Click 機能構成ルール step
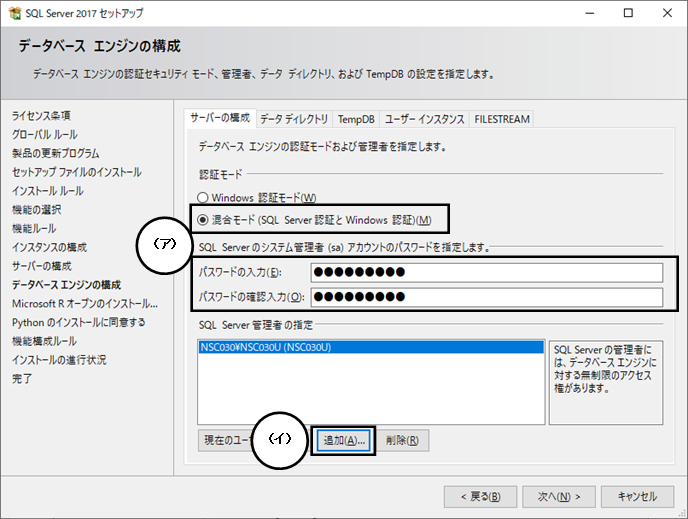688x519 pixels. [x=44, y=341]
